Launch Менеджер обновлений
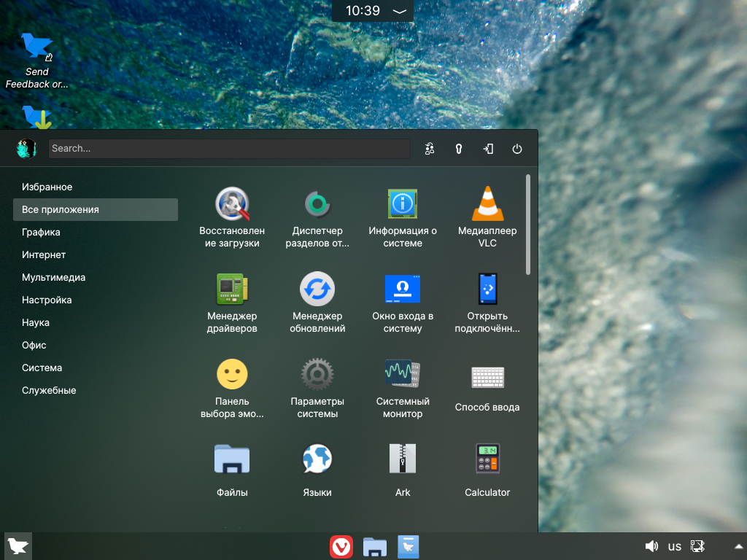 point(317,303)
